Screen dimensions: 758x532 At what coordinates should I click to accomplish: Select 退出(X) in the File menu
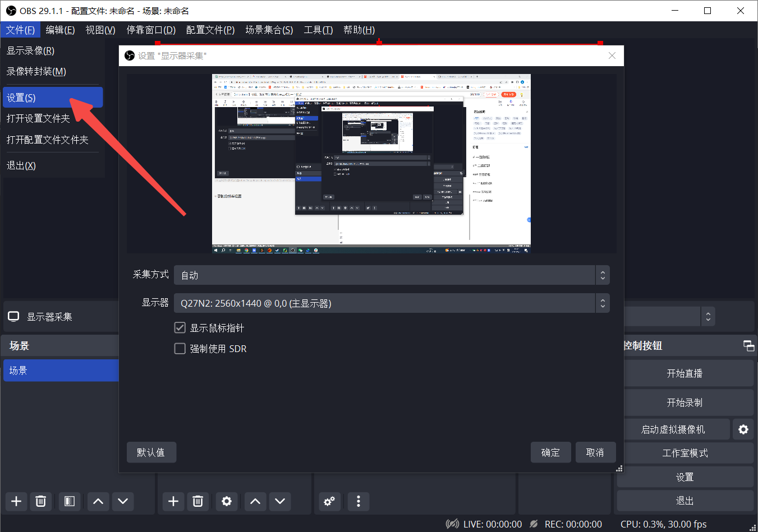coord(53,165)
